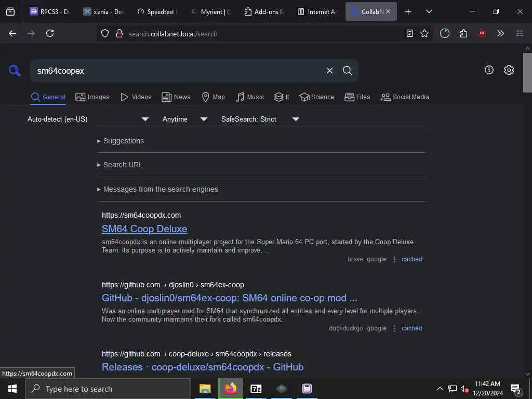Select the General search category
The image size is (532, 399).
pyautogui.click(x=48, y=97)
